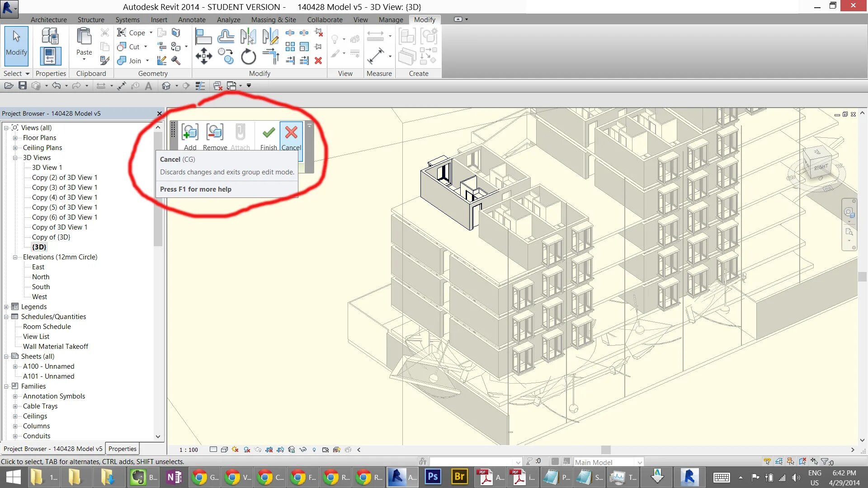This screenshot has width=868, height=488.
Task: Open the Architecture ribbon tab
Action: pyautogui.click(x=48, y=19)
